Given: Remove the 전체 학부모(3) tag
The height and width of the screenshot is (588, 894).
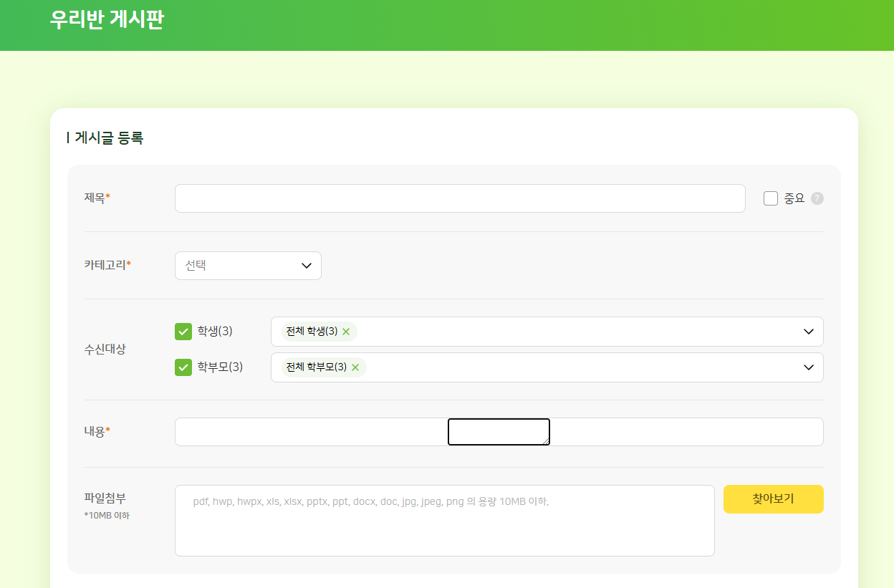Looking at the screenshot, I should (355, 367).
